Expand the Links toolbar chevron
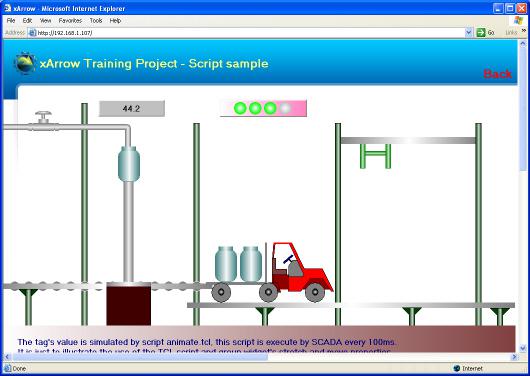The height and width of the screenshot is (376, 530). (524, 31)
